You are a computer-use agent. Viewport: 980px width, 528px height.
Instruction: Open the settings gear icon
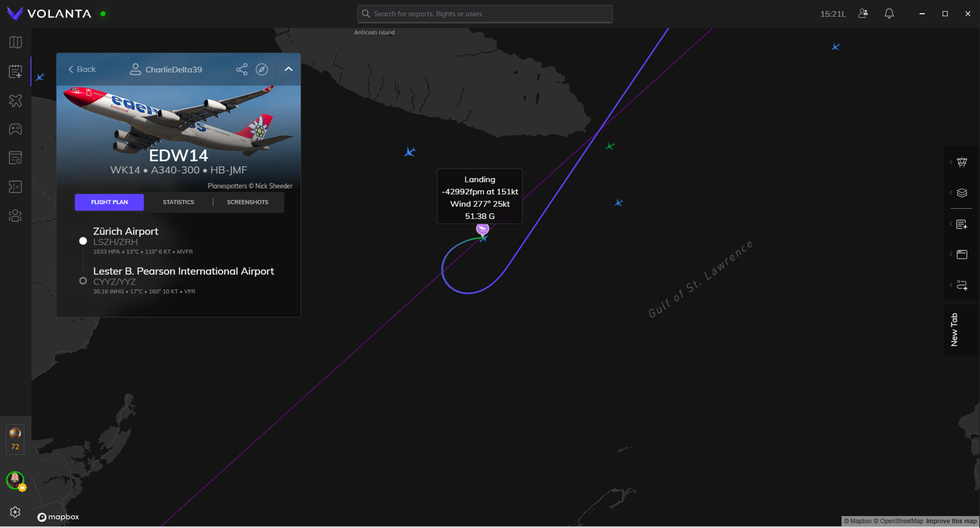click(x=15, y=512)
